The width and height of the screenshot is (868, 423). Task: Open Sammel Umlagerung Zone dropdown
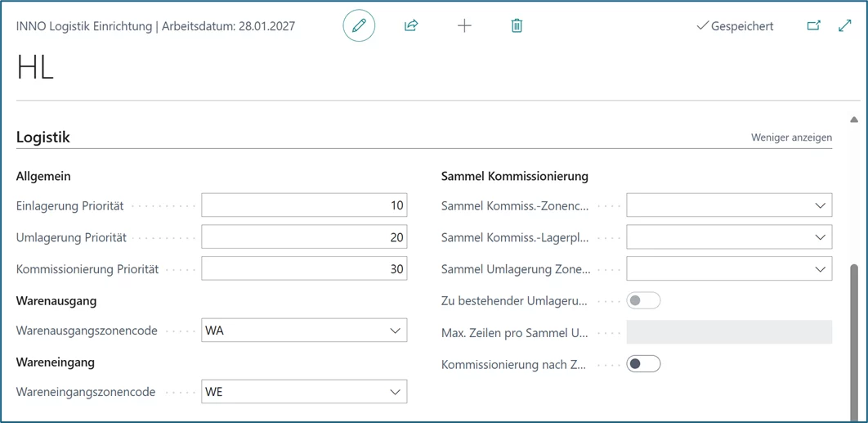pos(820,269)
